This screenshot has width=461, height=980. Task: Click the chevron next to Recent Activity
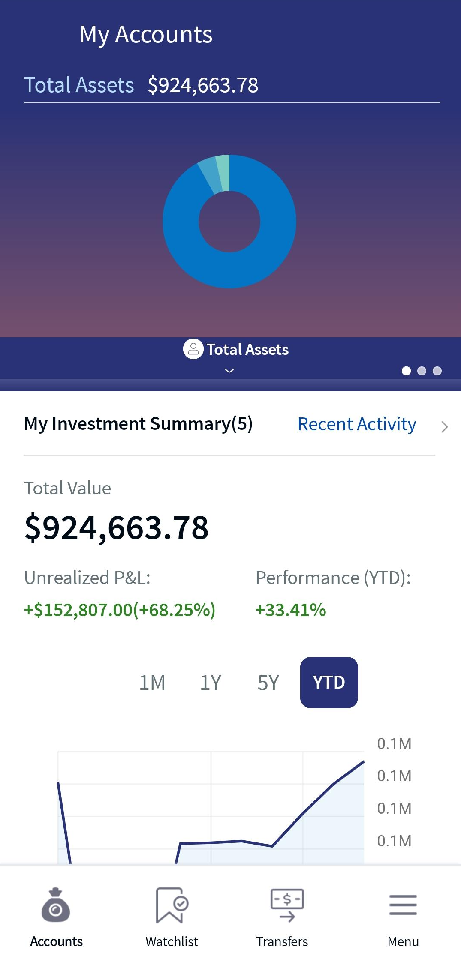(x=444, y=426)
